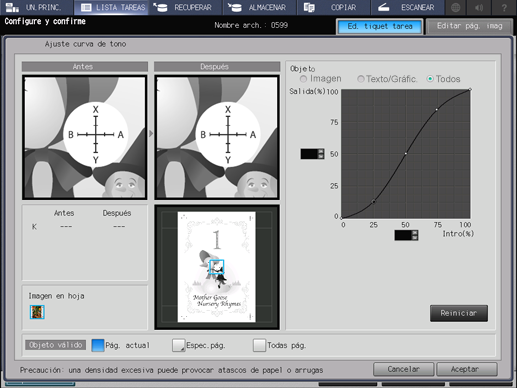The width and height of the screenshot is (517, 388).
Task: Enable Espec. pág. option
Action: coord(178,345)
